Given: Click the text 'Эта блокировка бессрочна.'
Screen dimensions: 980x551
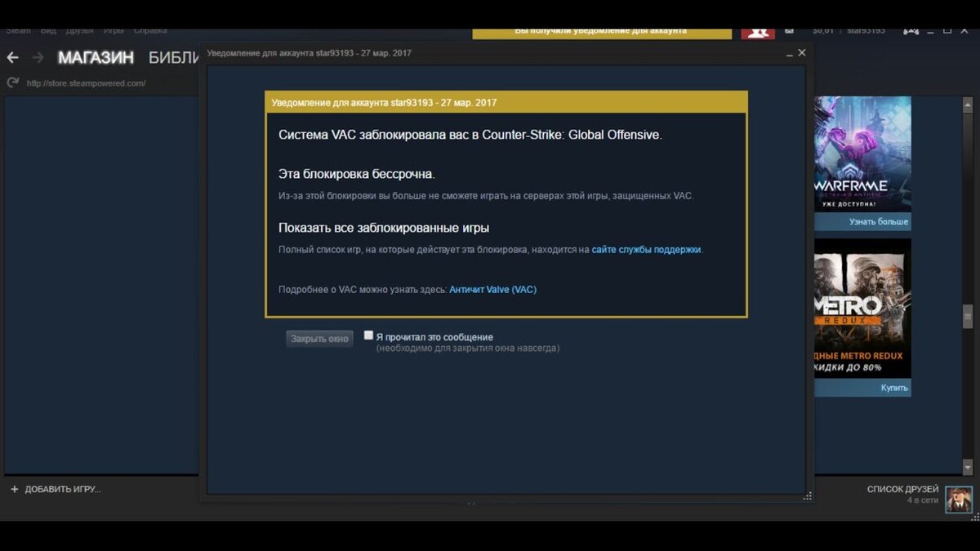Looking at the screenshot, I should (356, 174).
